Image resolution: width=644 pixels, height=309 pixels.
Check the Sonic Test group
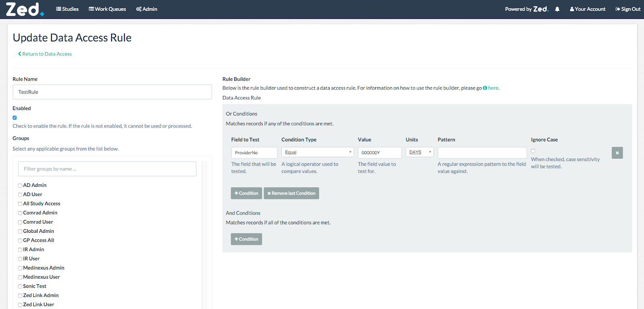point(20,287)
